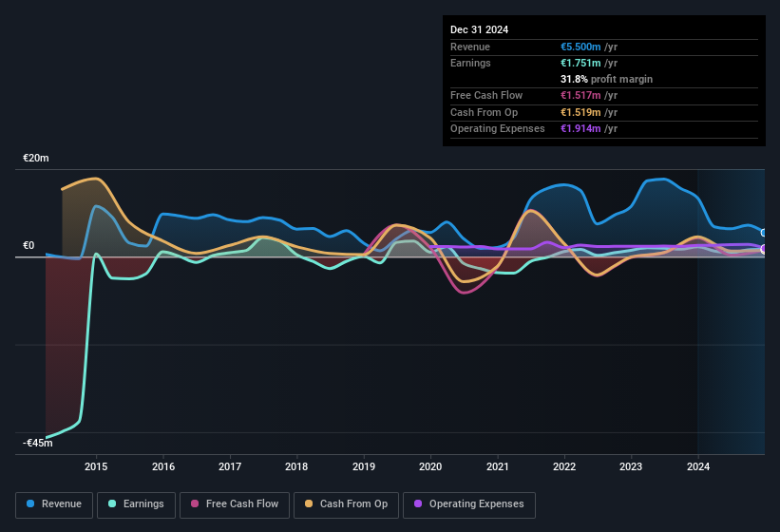Click the 2021 label on the x-axis
Viewport: 780px width, 532px height.
pos(498,466)
